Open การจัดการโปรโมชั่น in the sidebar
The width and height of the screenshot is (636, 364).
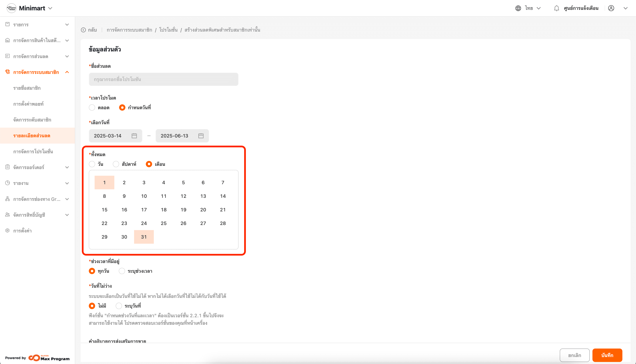[33, 152]
